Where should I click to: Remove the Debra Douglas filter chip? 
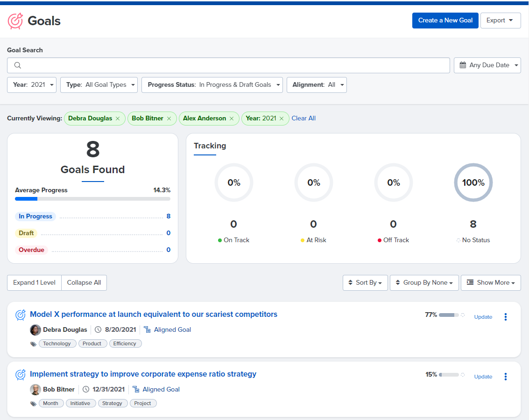coord(118,119)
